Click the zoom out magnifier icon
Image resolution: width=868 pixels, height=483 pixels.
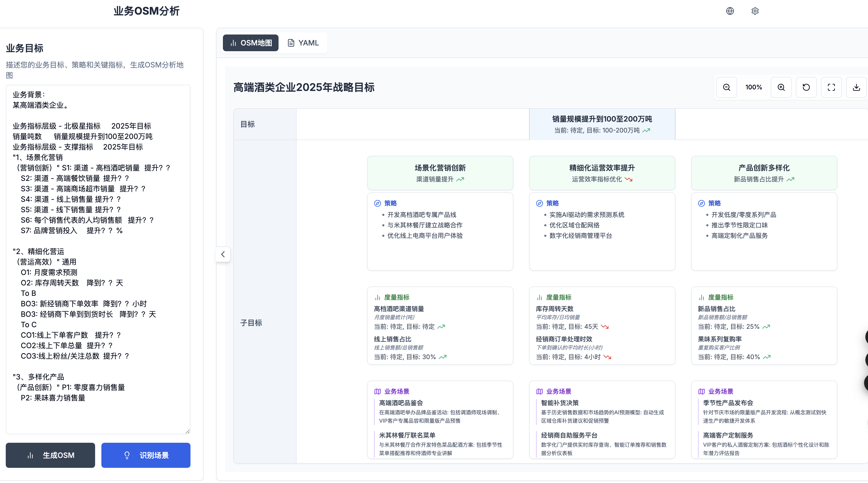(726, 87)
